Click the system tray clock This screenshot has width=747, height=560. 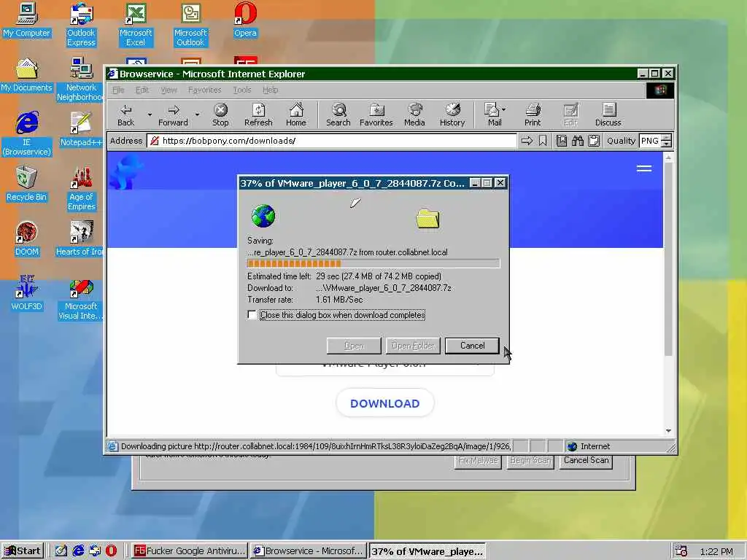pyautogui.click(x=716, y=551)
